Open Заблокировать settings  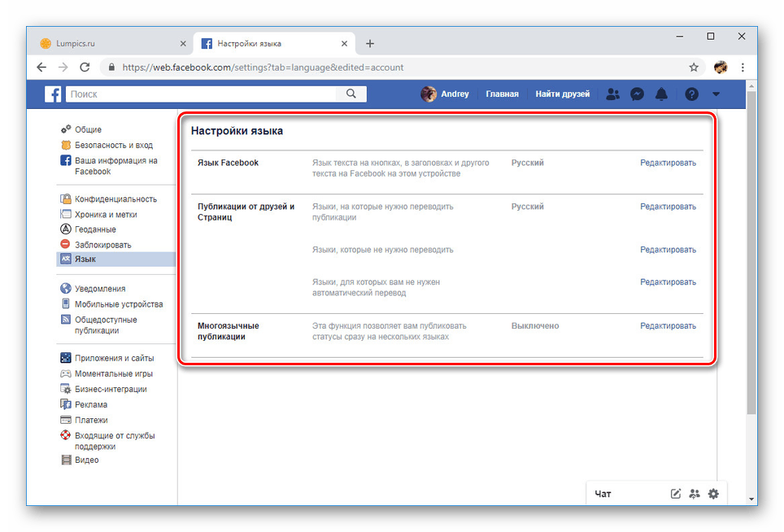click(x=102, y=245)
